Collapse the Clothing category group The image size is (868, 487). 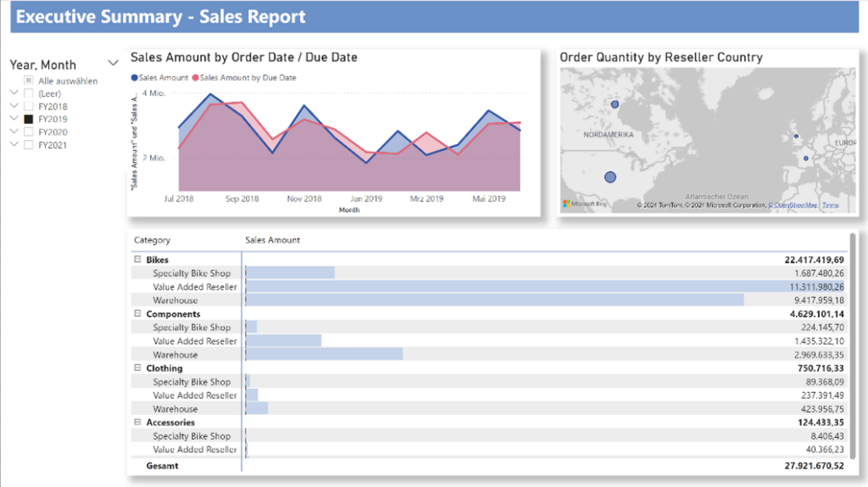(x=137, y=367)
